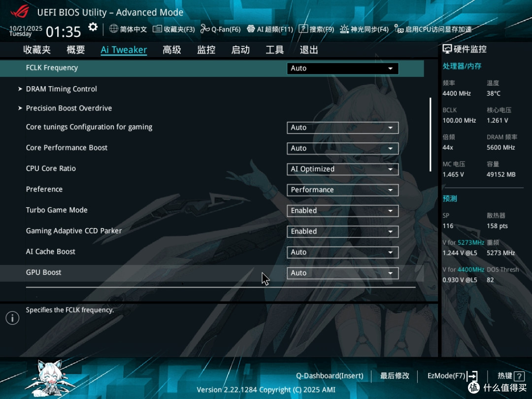Viewport: 532px width, 399px height.
Task: Switch to the 监控 tab
Action: 206,50
